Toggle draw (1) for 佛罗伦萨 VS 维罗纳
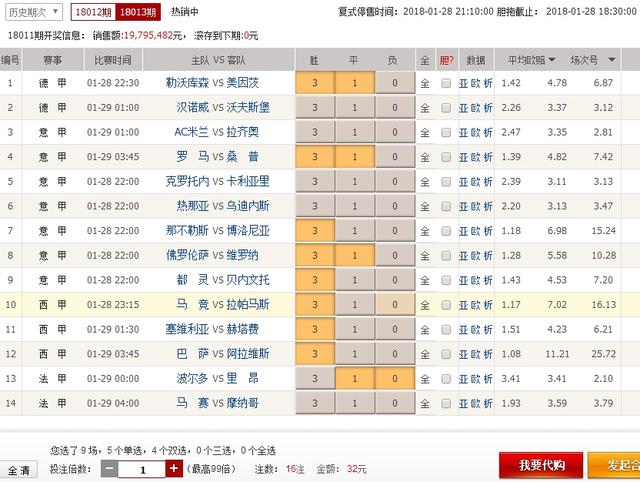 click(354, 255)
